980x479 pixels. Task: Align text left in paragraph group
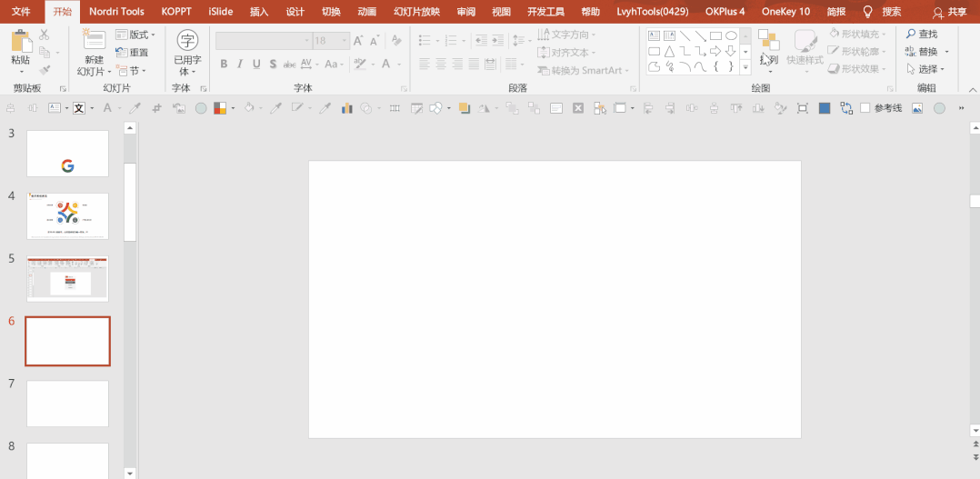coord(425,64)
